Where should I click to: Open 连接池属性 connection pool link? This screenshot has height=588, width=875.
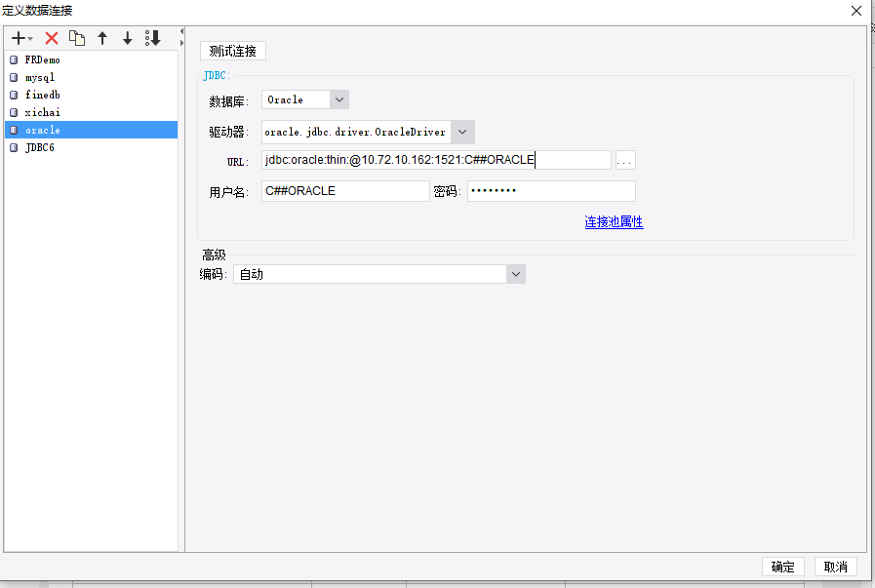(614, 222)
